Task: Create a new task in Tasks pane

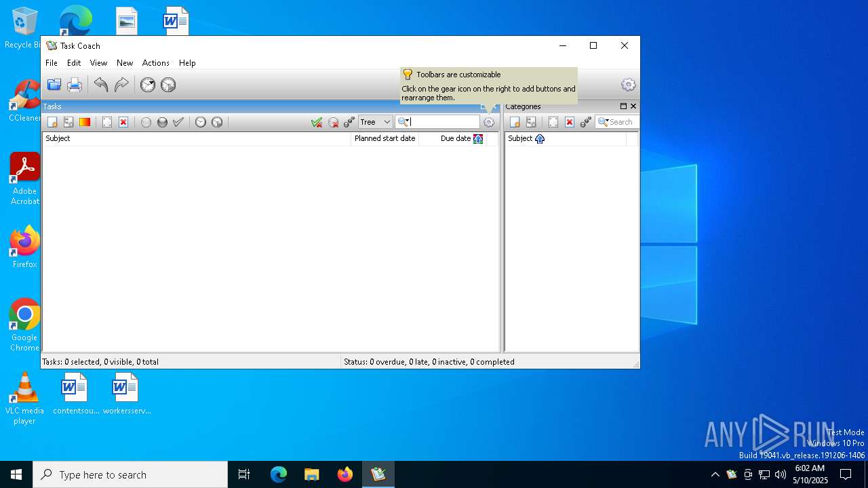Action: click(x=52, y=122)
